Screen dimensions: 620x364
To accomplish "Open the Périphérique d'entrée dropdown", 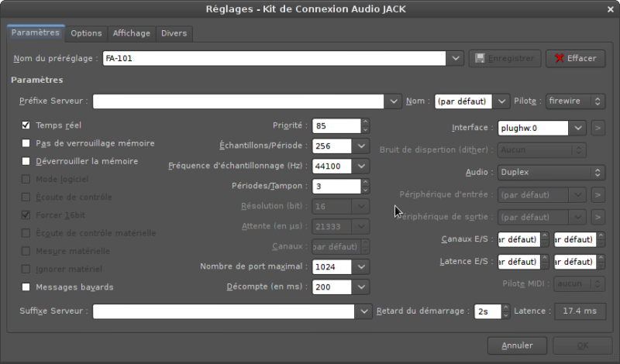I will (577, 195).
